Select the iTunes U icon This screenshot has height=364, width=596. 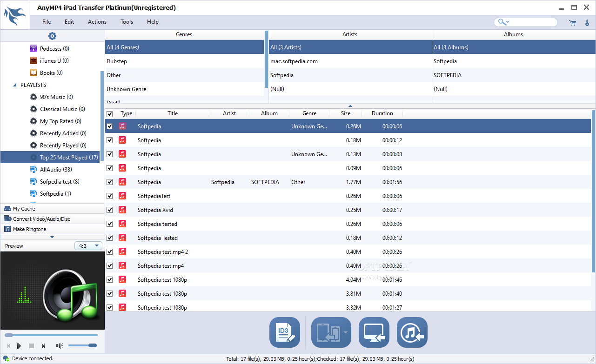pyautogui.click(x=33, y=60)
